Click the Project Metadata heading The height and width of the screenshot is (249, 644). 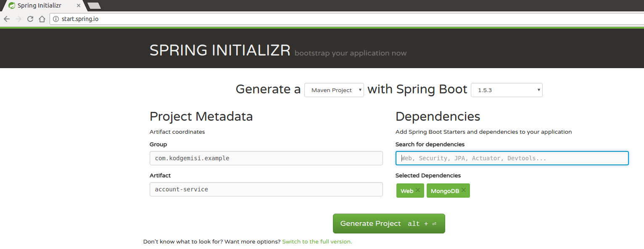click(201, 116)
